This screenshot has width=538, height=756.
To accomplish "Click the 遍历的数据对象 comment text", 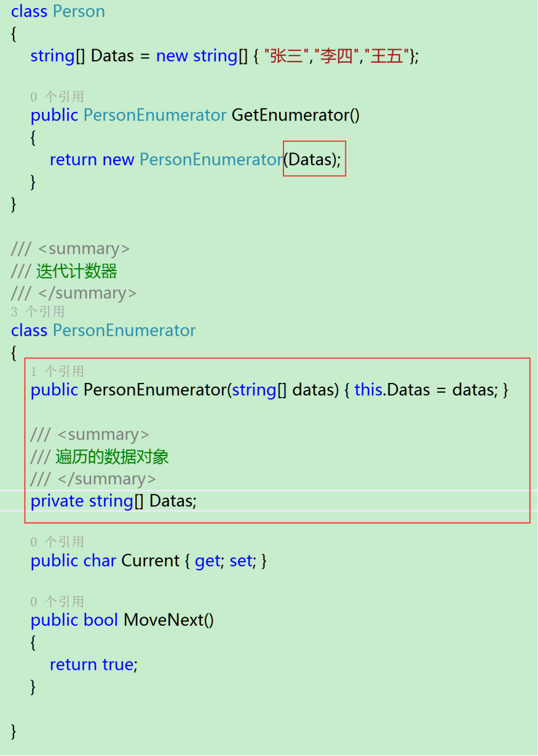I will (112, 457).
